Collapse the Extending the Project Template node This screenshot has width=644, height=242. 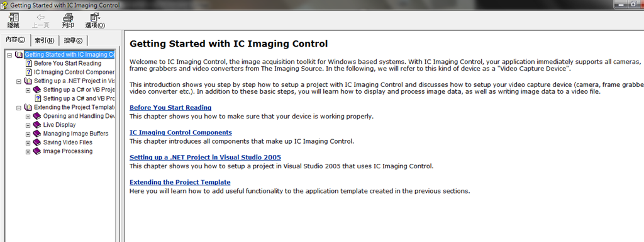click(18, 108)
